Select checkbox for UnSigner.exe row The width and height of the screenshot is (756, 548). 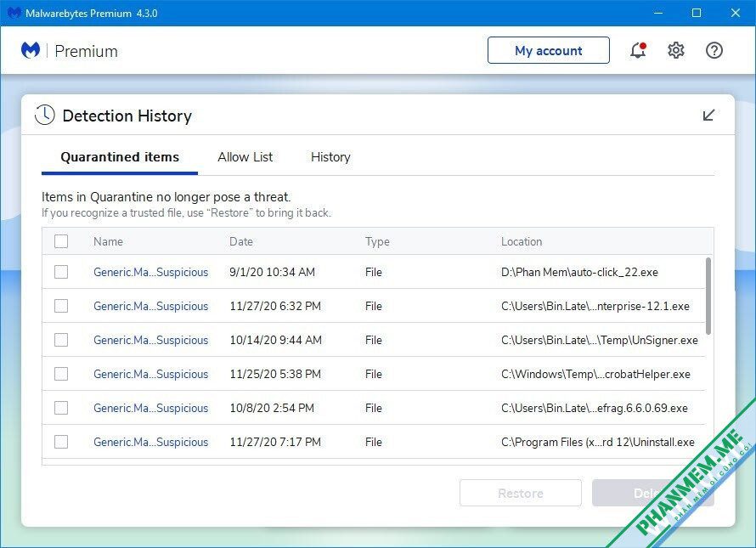coord(61,340)
